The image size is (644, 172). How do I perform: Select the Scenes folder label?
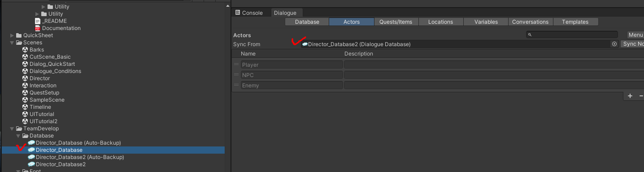(x=33, y=43)
